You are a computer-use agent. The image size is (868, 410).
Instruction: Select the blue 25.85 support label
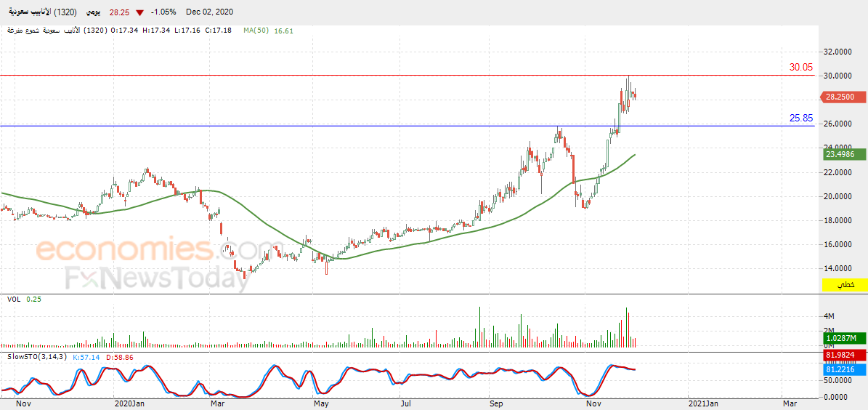coord(801,118)
